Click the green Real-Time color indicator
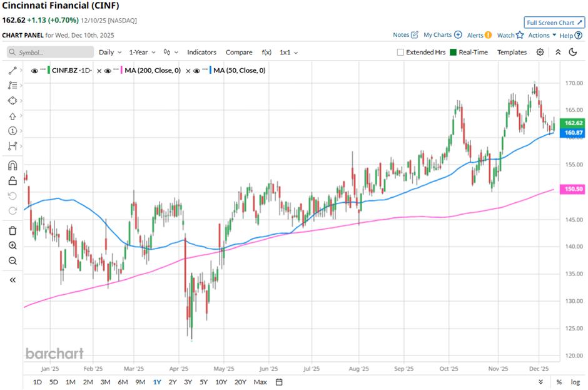 [x=454, y=53]
